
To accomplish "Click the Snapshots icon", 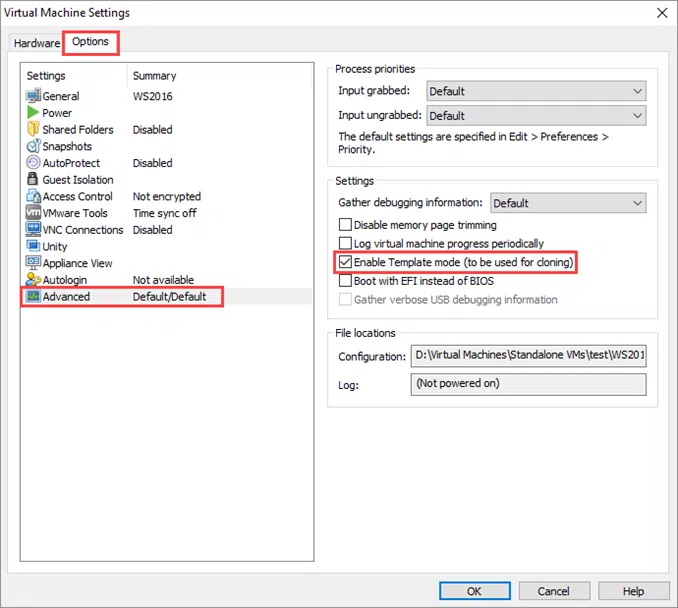I will coord(33,146).
